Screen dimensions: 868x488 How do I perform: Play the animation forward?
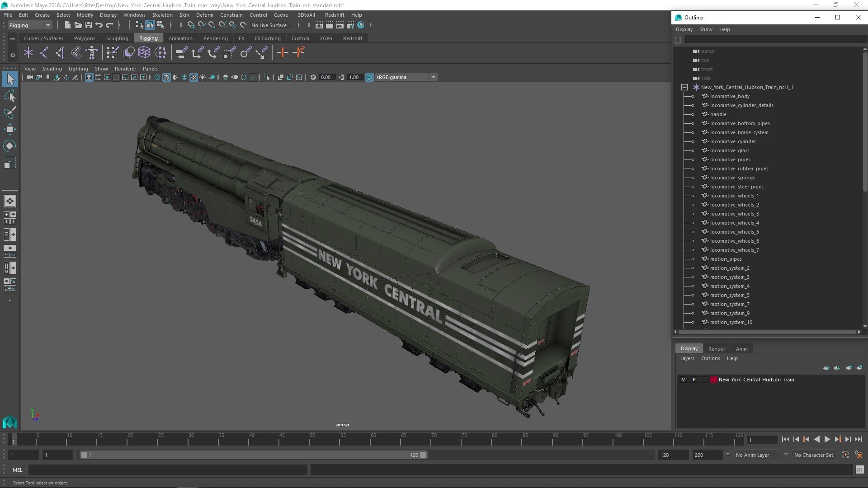[827, 439]
